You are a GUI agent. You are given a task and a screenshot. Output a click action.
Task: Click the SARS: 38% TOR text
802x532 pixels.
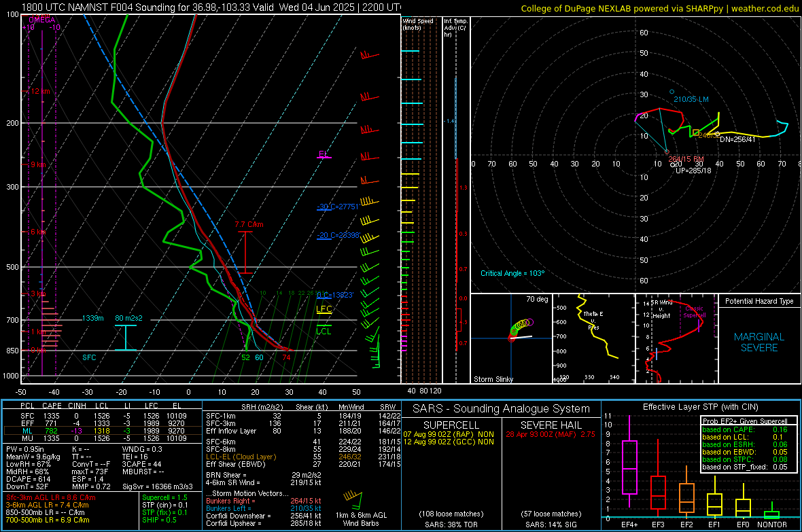451,525
